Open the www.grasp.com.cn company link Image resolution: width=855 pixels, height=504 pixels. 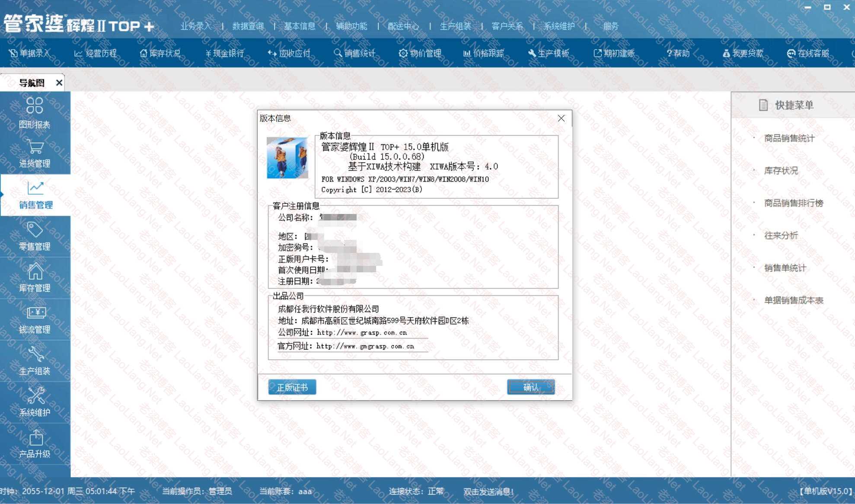coord(361,332)
